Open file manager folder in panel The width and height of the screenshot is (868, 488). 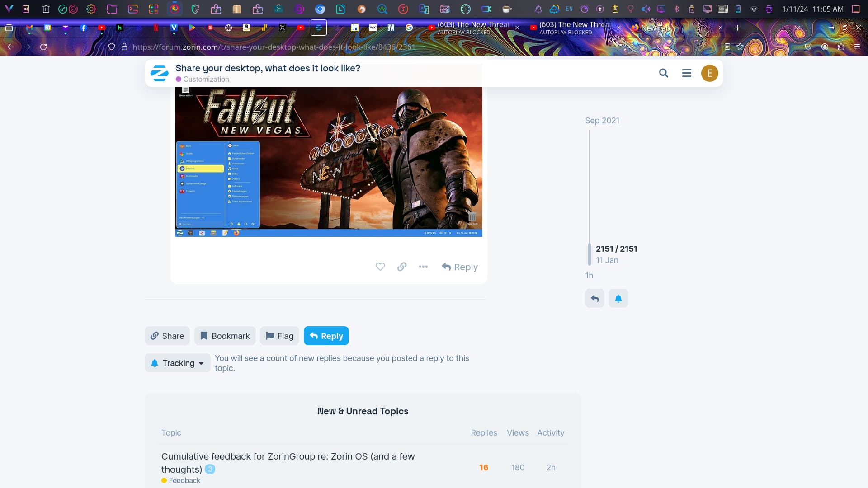(x=112, y=9)
